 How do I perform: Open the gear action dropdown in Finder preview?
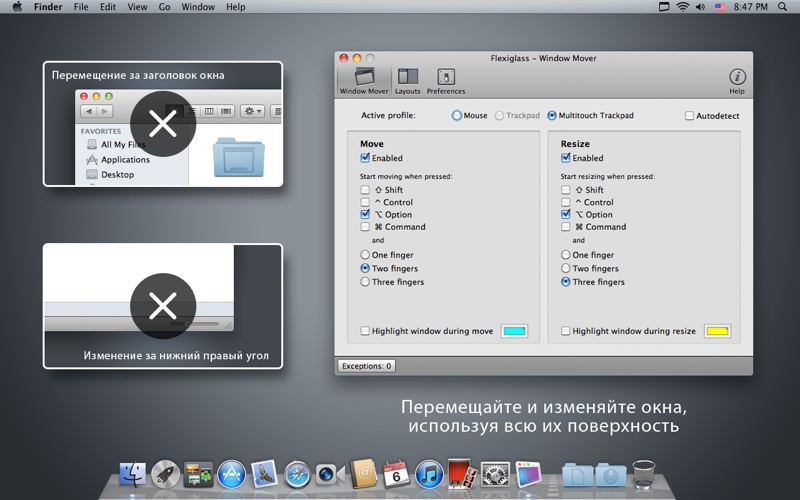[252, 111]
